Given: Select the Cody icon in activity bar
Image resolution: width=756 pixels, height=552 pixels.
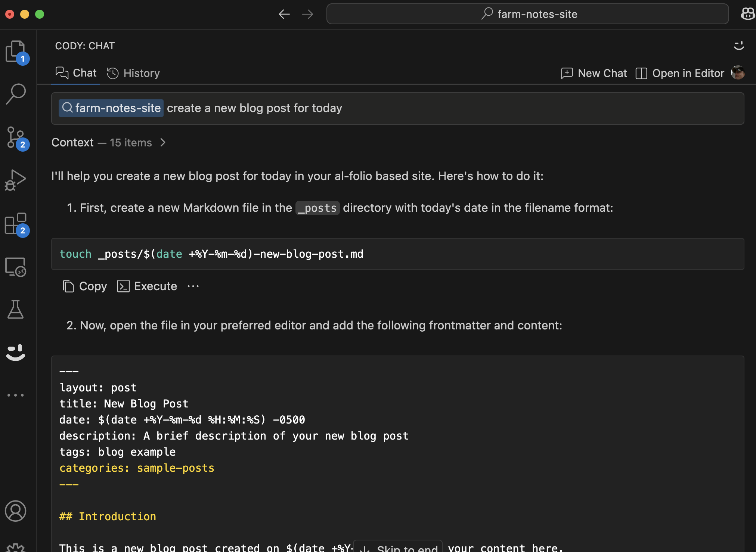Looking at the screenshot, I should 16,353.
